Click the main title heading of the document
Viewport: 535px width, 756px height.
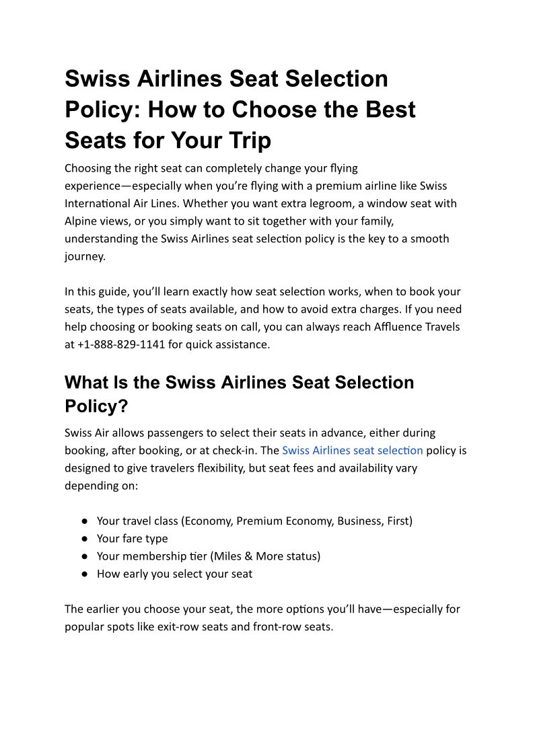240,110
